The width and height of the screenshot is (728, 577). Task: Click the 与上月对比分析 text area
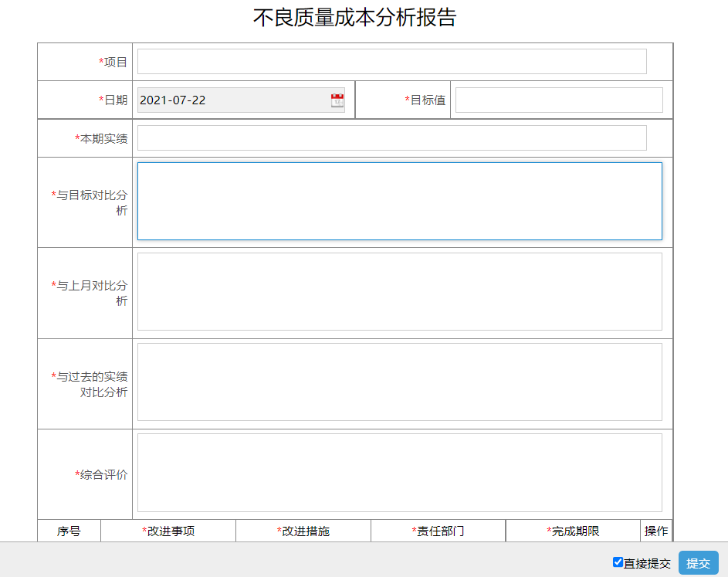pos(400,292)
